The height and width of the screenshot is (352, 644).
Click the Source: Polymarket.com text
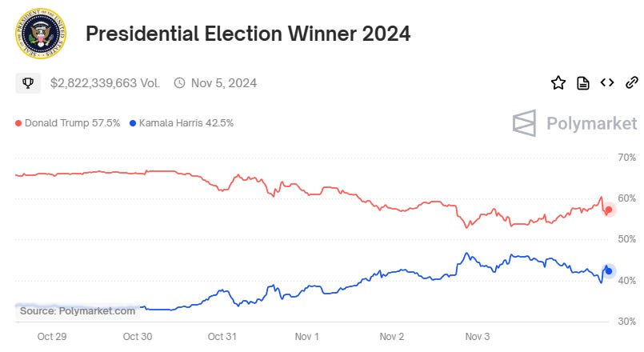pos(78,310)
